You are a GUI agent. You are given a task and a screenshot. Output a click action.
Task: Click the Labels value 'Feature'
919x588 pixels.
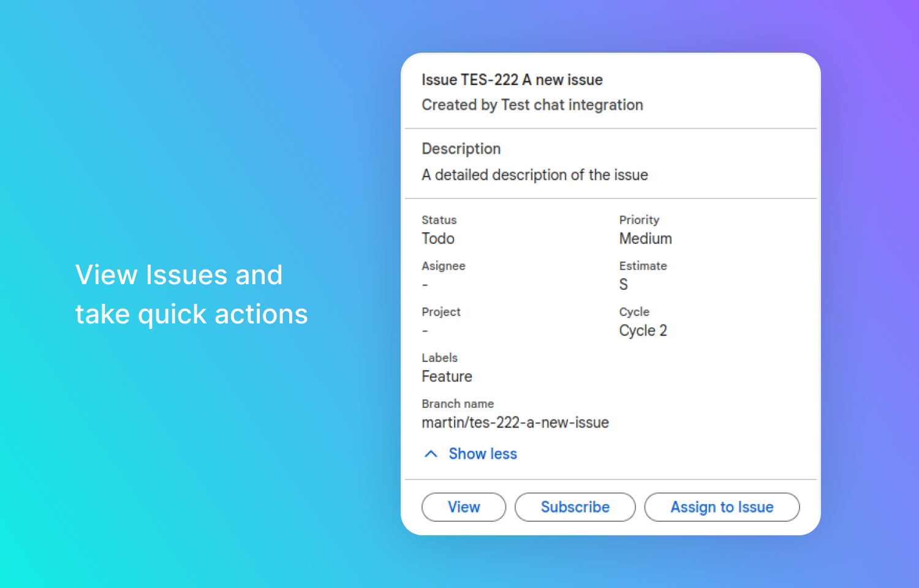point(447,377)
